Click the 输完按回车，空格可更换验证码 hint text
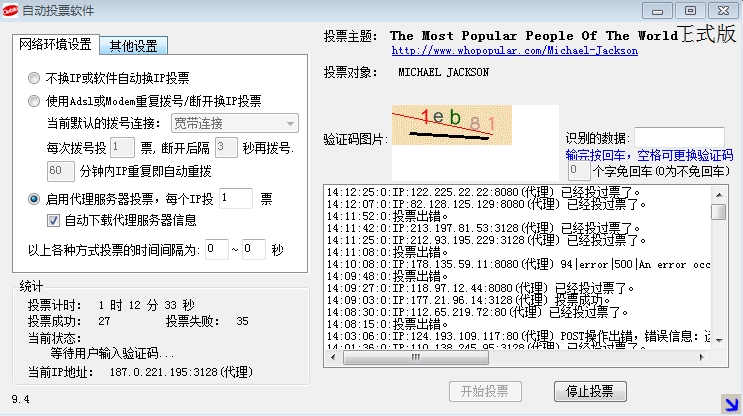Image resolution: width=743 pixels, height=416 pixels. coord(649,155)
